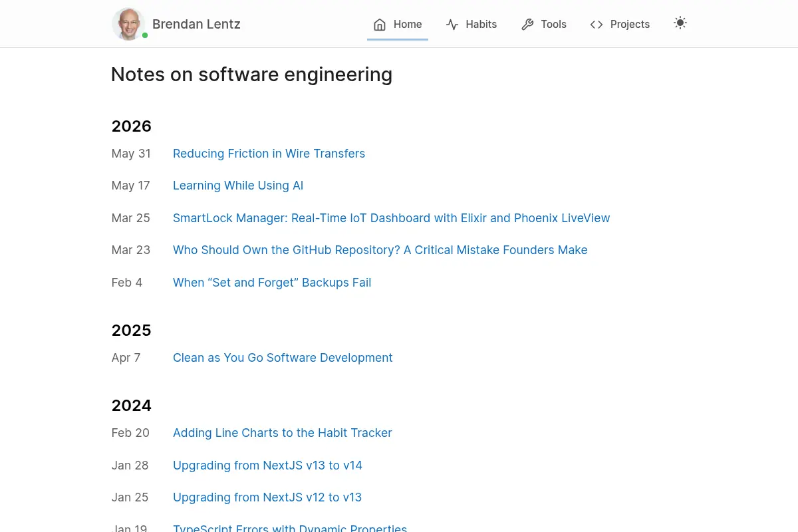Open Clean as You Go Software Development
This screenshot has height=532, width=798.
click(x=283, y=358)
